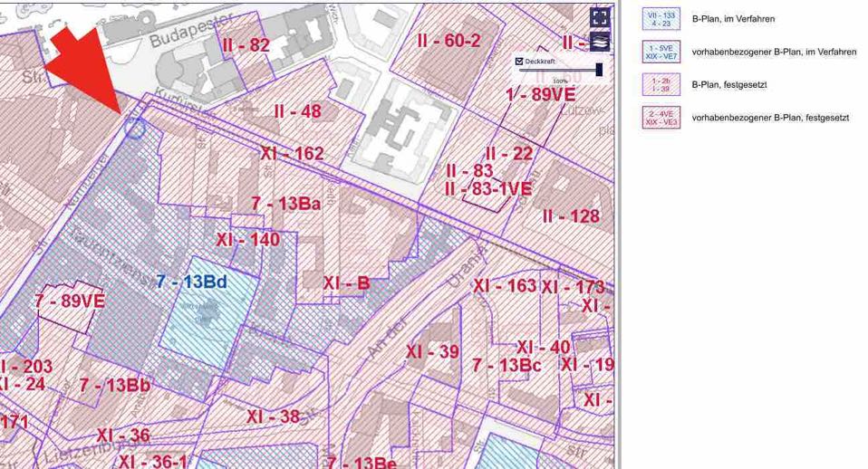
Task: Click legend text B-Plan, festgesetzt
Action: point(729,84)
